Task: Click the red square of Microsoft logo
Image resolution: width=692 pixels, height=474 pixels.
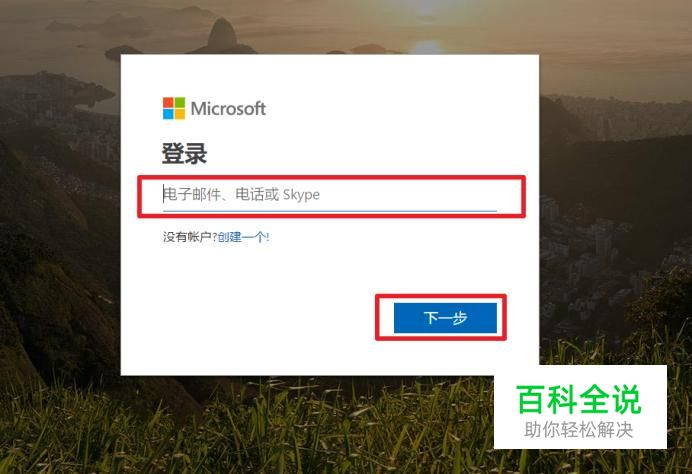Action: [x=168, y=102]
